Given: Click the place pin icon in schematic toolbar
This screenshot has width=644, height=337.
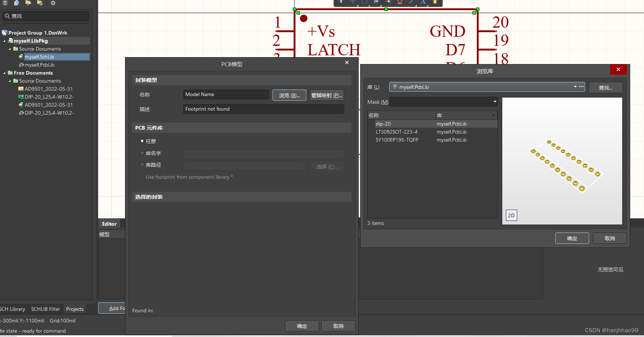Looking at the screenshot, I should pos(388,2).
